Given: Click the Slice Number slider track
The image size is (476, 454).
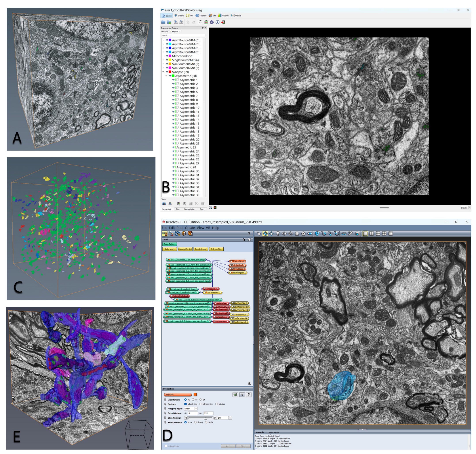Looking at the screenshot, I should (x=200, y=418).
